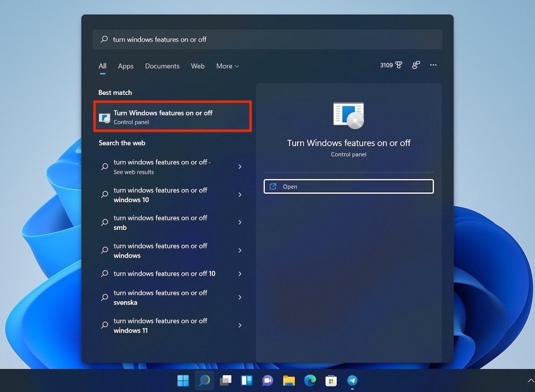Select the All search tab
Screen dimensions: 535x392
(x=103, y=66)
